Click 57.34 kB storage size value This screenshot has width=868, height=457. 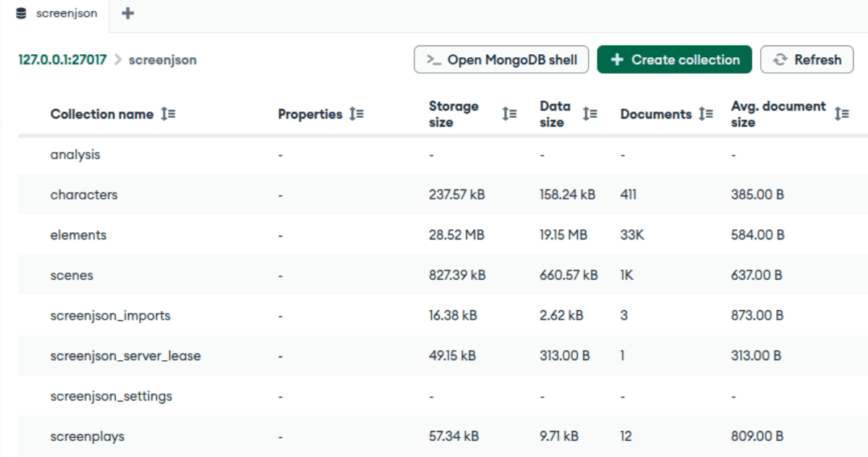[x=454, y=437]
